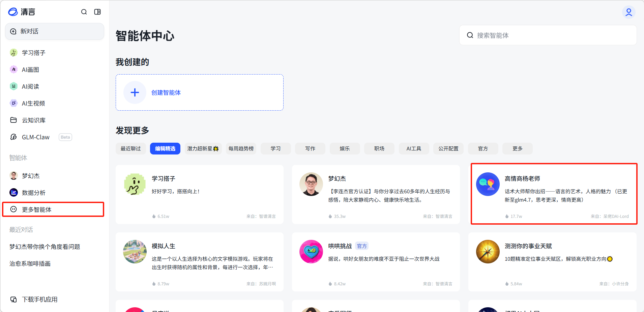Viewport: 644px width, 312px height.
Task: Open the 云知识库 folder
Action: click(33, 120)
